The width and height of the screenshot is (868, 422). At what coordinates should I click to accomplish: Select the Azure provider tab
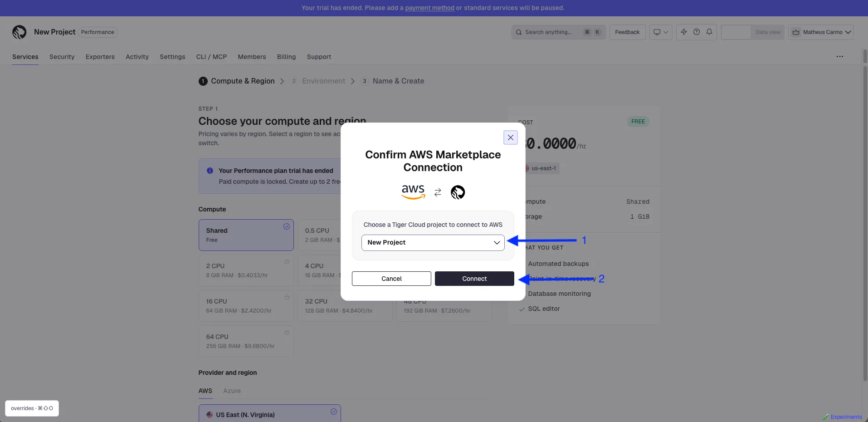pyautogui.click(x=232, y=391)
